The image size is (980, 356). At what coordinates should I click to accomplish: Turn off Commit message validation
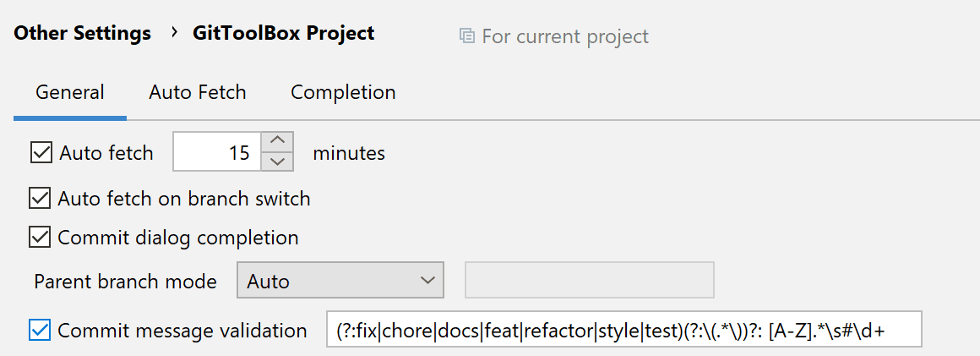tap(41, 331)
